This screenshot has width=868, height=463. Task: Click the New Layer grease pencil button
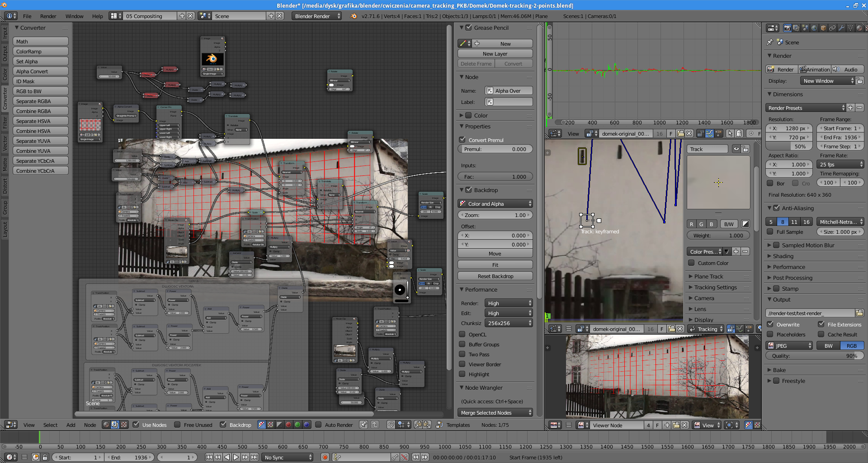[x=495, y=53]
